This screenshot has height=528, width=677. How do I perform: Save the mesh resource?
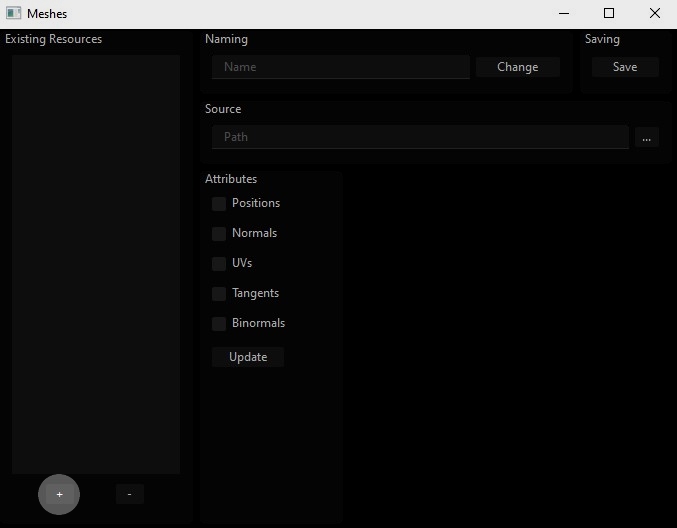coord(625,67)
